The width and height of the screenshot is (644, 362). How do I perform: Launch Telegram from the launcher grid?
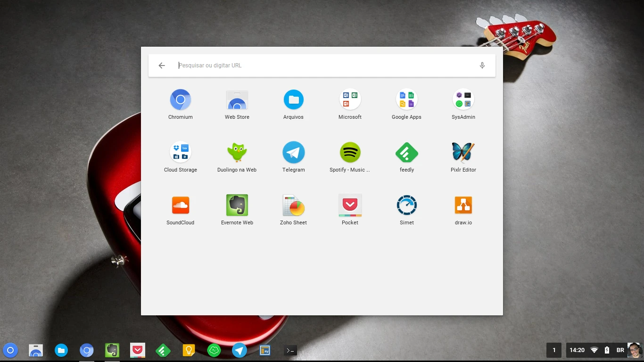294,153
